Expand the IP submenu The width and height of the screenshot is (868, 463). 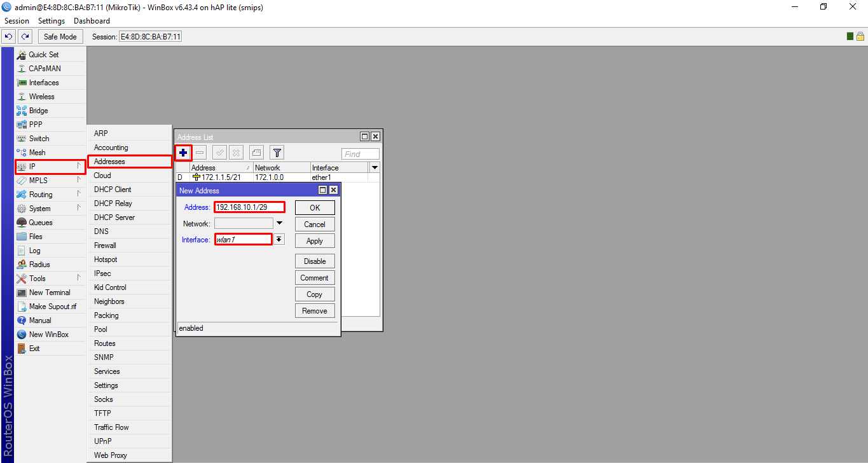coord(50,167)
